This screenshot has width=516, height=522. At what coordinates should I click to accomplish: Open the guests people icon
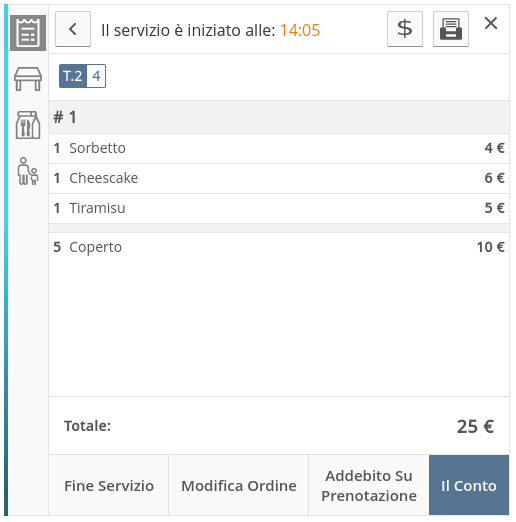[x=28, y=171]
